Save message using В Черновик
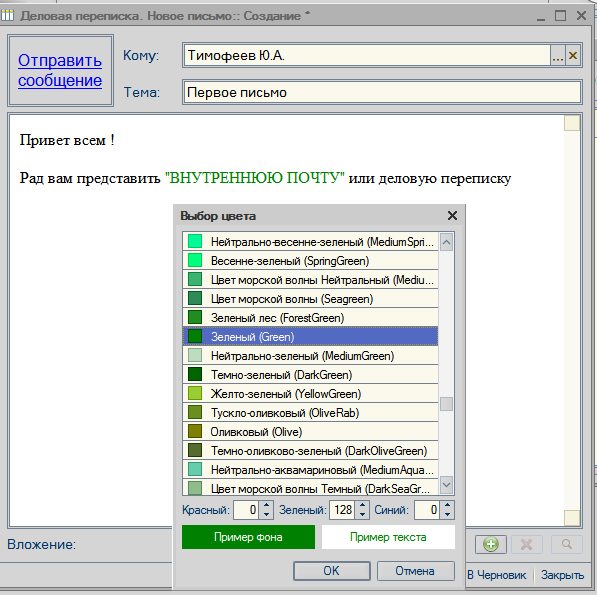 pos(496,575)
